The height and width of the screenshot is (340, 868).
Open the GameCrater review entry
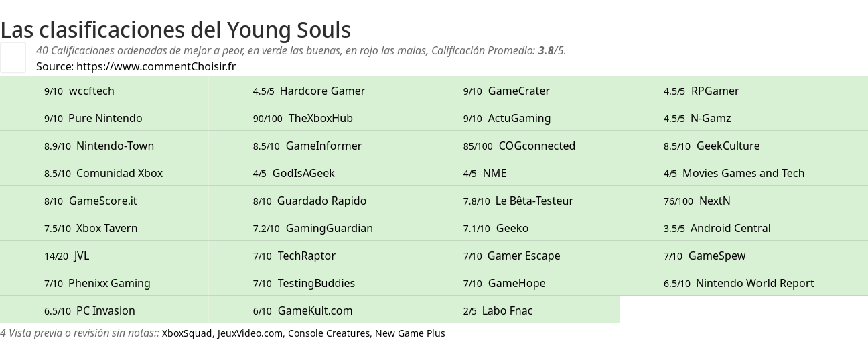pyautogui.click(x=519, y=91)
